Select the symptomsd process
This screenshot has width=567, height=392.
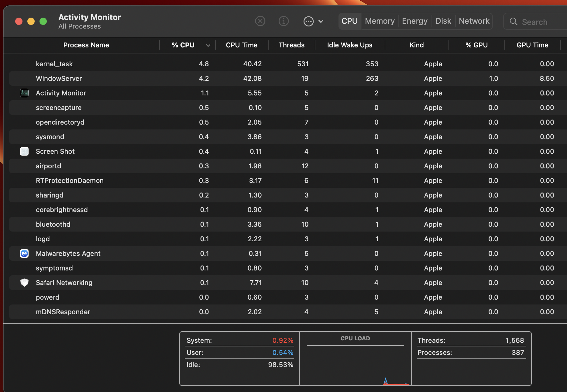point(288,268)
